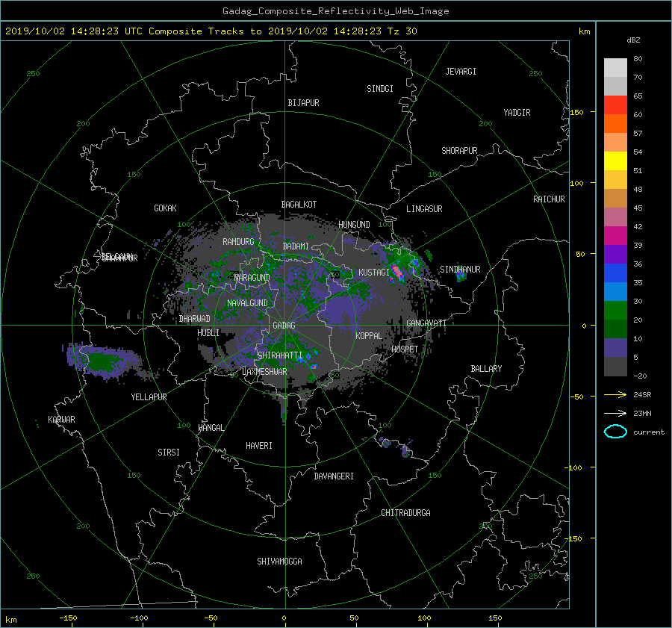This screenshot has height=628, width=672.
Task: Click the cyan ellipse 'current' legend icon
Action: pyautogui.click(x=615, y=432)
